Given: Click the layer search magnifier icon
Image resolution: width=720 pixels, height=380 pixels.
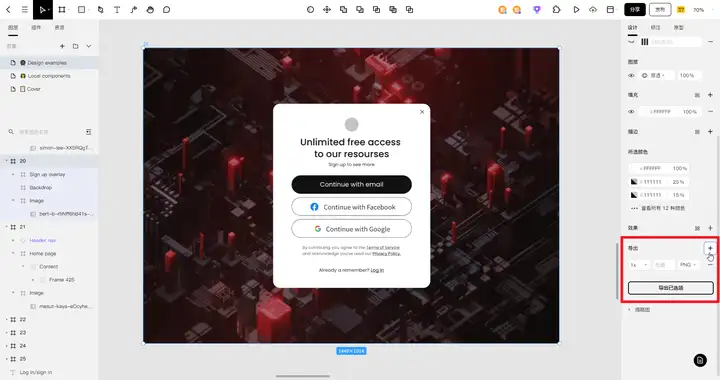Looking at the screenshot, I should pyautogui.click(x=11, y=132).
